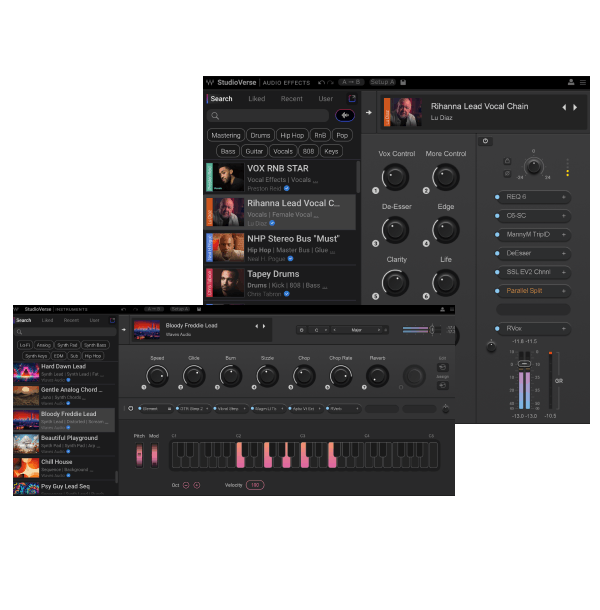This screenshot has height=610, width=600.
Task: Click user account icon in Instruments window
Action: (442, 309)
